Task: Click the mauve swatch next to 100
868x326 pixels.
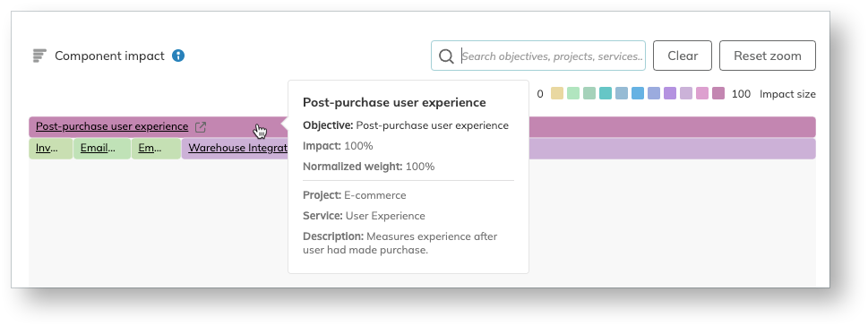Action: (718, 93)
